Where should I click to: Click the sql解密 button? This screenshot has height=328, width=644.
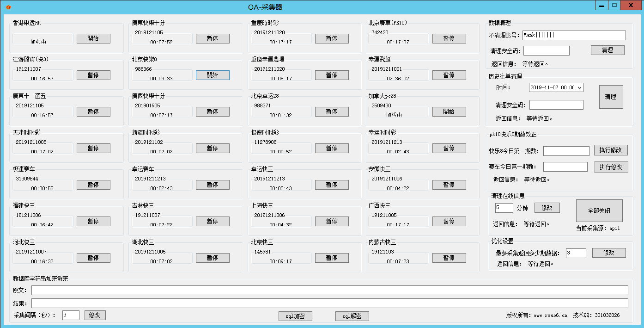click(x=352, y=316)
